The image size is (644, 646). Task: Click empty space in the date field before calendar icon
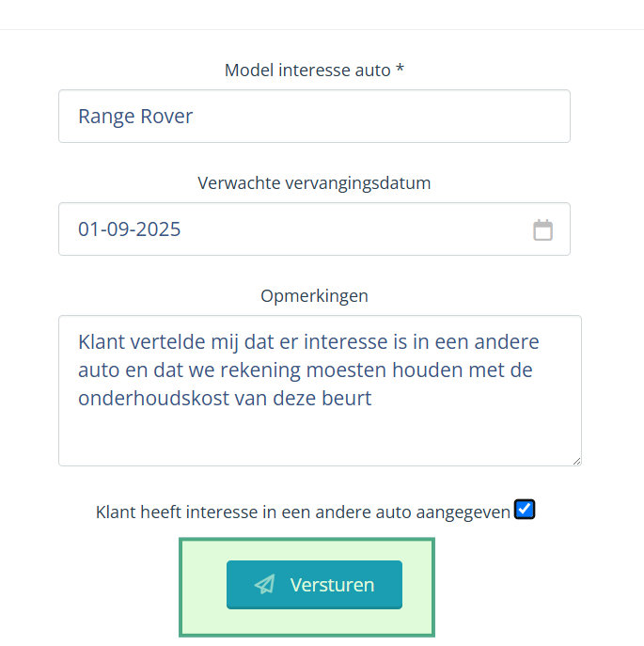pos(354,229)
